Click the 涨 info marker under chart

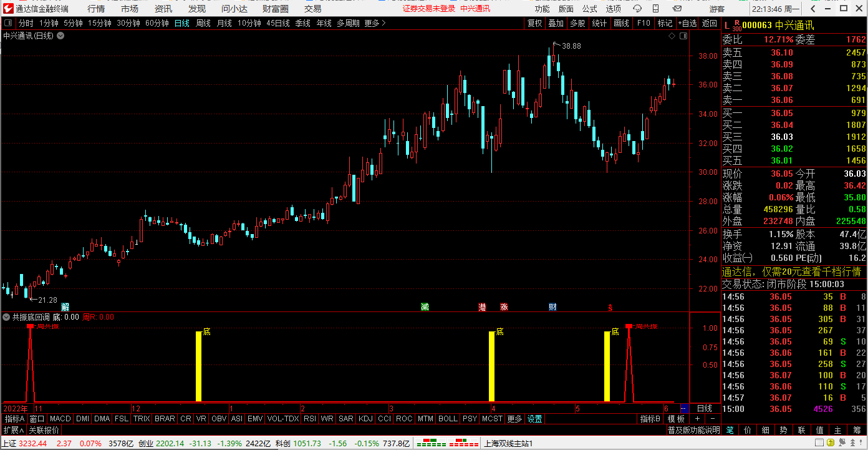point(504,306)
